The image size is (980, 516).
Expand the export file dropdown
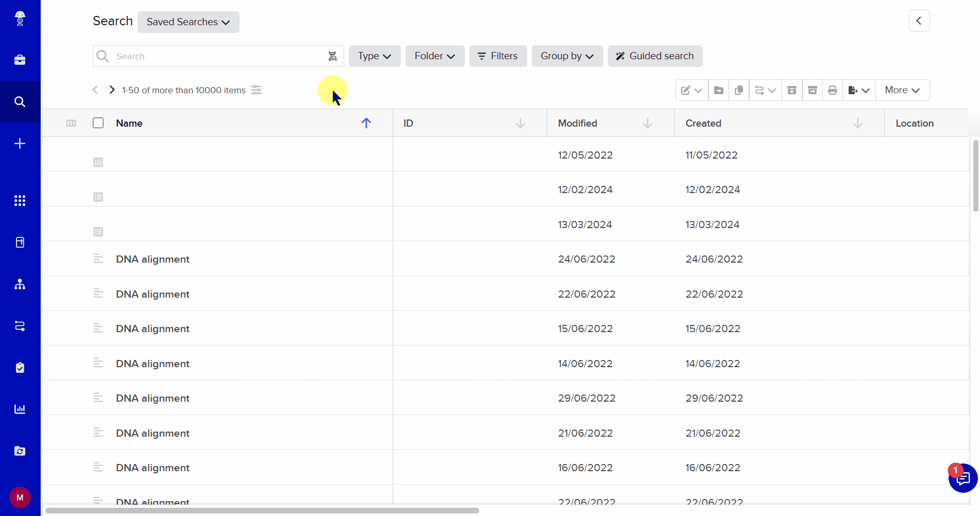pos(859,90)
